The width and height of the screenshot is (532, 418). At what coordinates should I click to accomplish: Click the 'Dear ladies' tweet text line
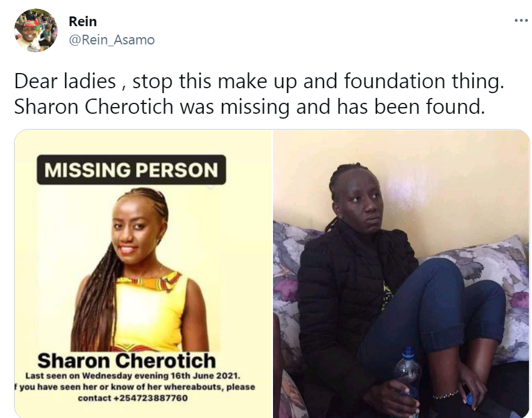coord(259,81)
